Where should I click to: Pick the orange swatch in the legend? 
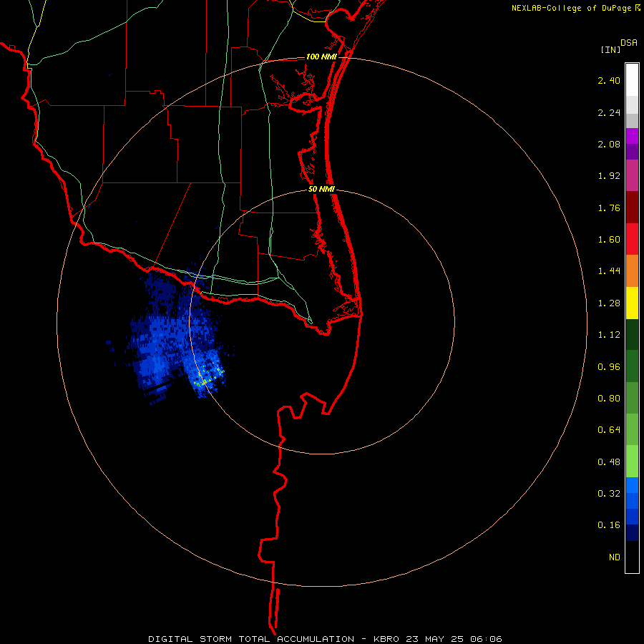632,271
